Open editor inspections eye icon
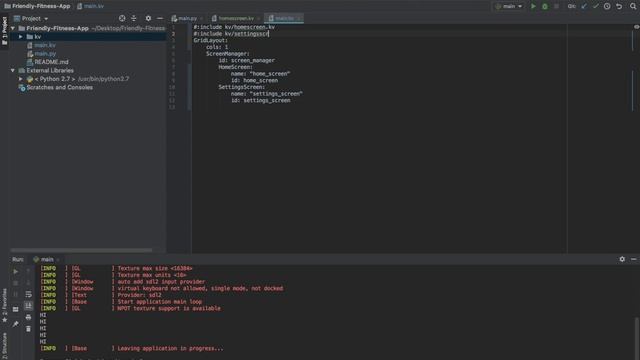 [x=636, y=27]
